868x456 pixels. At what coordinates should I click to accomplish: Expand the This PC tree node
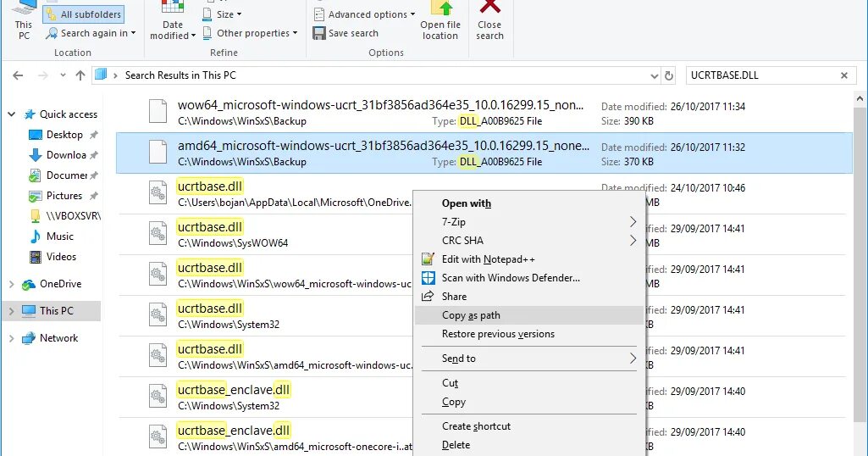[11, 311]
